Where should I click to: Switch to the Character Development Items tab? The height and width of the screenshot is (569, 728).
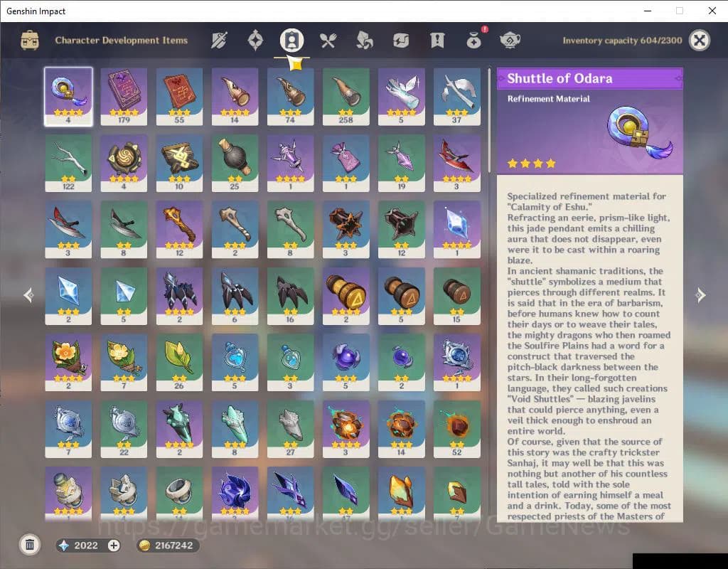pyautogui.click(x=291, y=41)
